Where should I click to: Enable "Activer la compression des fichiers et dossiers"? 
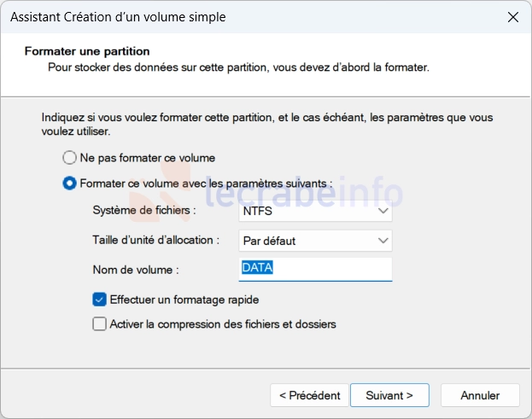[100, 324]
